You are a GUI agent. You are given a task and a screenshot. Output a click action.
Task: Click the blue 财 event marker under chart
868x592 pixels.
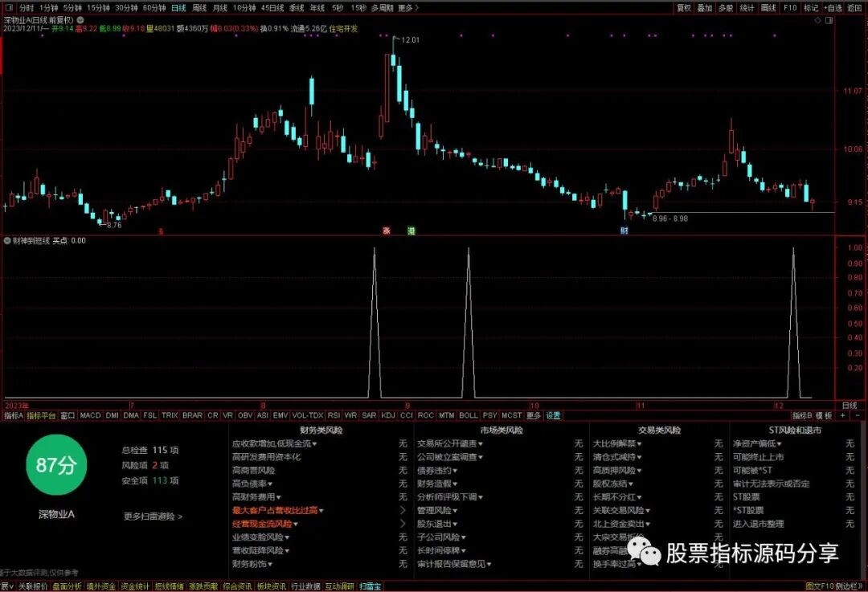click(x=624, y=231)
